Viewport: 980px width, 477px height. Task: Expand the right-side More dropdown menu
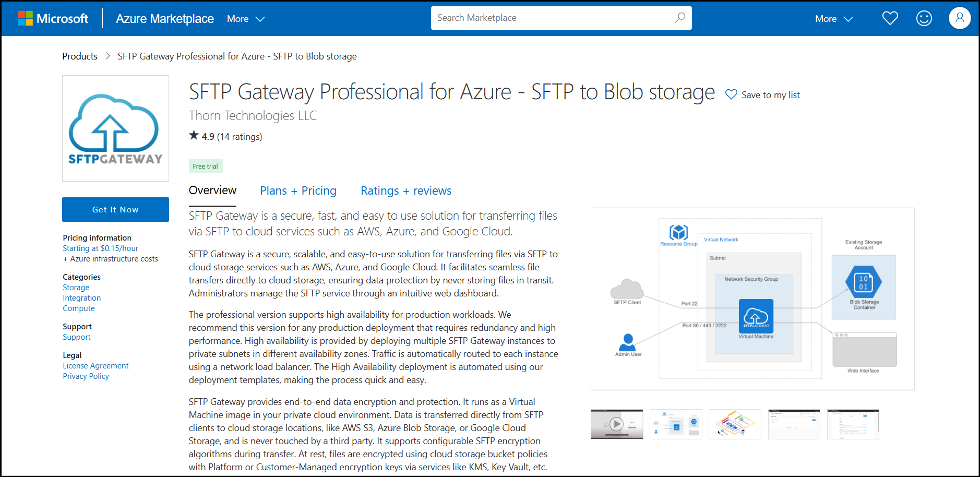(x=833, y=19)
